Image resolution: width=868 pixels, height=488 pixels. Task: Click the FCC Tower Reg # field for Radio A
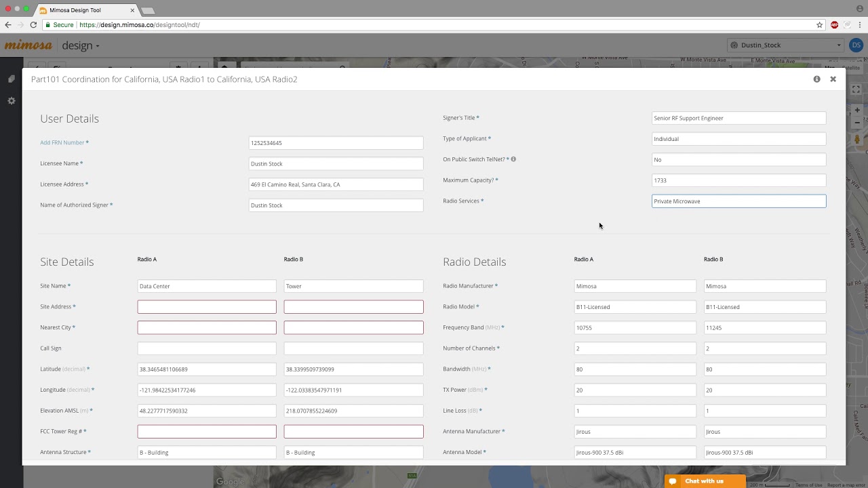[x=207, y=432]
